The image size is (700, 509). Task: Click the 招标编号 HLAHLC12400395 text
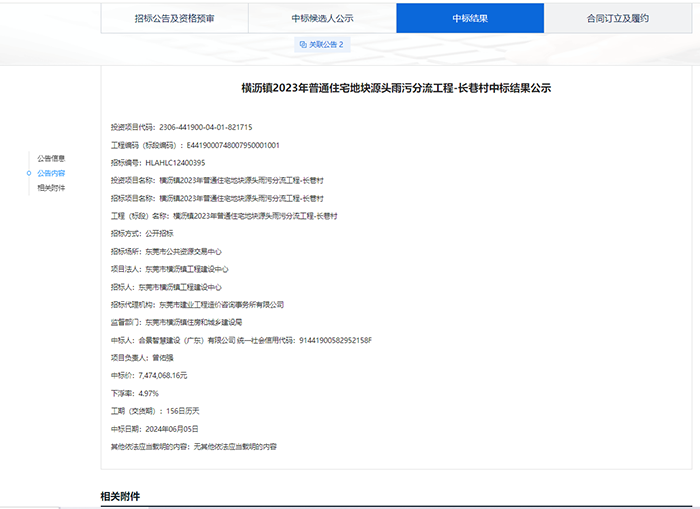pyautogui.click(x=175, y=162)
